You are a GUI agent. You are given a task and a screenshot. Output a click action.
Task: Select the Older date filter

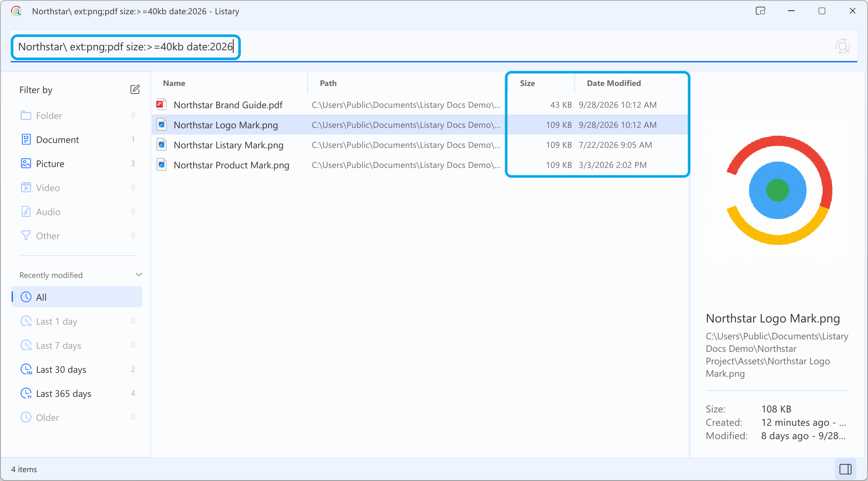77,417
